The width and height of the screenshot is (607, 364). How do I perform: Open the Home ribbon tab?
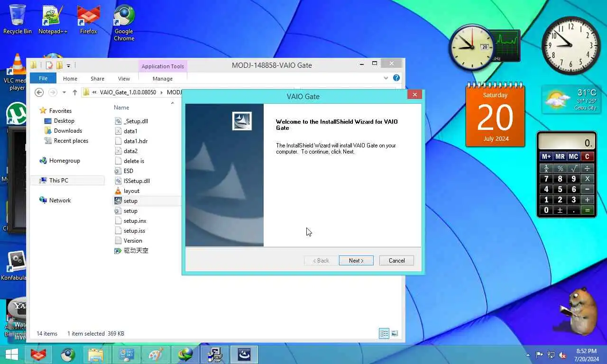70,79
